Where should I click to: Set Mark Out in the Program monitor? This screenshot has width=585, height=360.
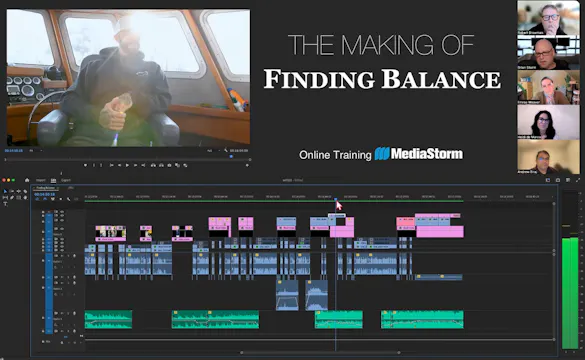pos(101,165)
